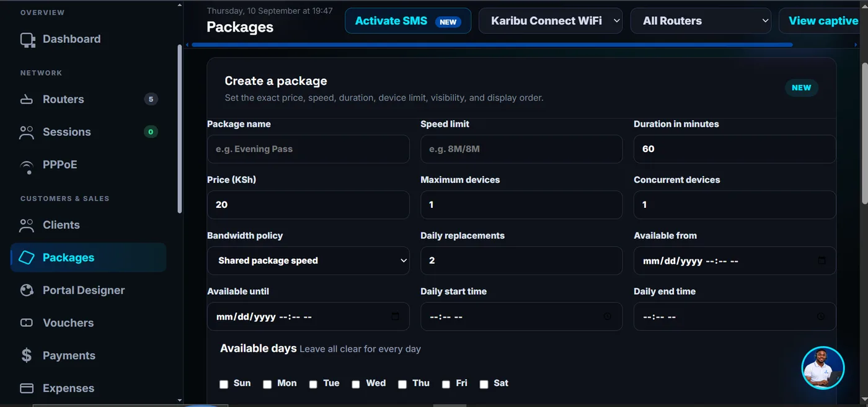868x407 pixels.
Task: Click the Available until date field
Action: [x=308, y=316]
